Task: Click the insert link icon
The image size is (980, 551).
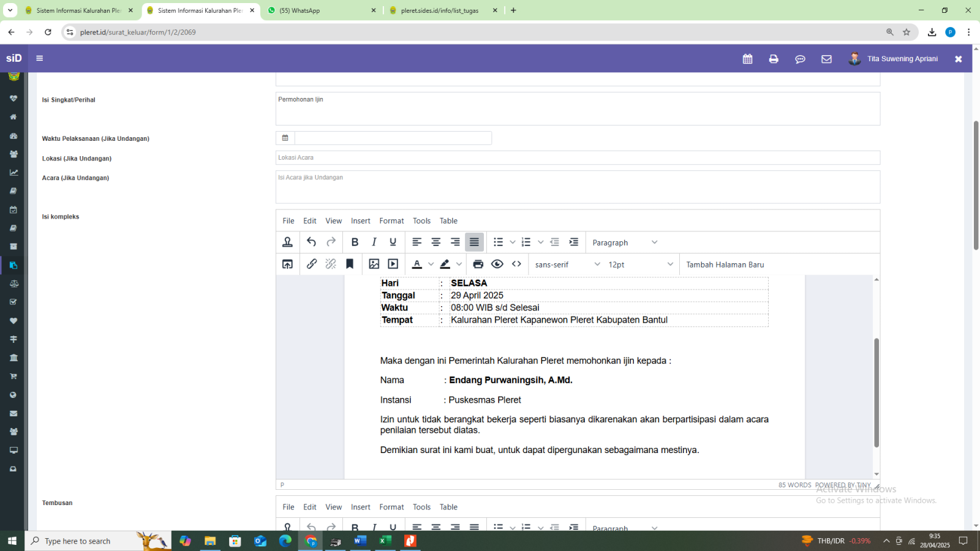Action: pyautogui.click(x=312, y=264)
